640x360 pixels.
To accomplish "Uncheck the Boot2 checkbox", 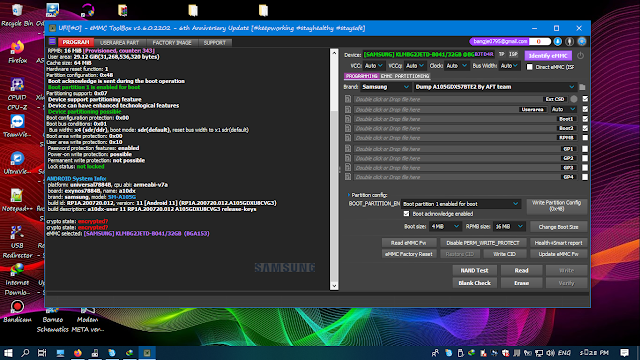I will pyautogui.click(x=585, y=128).
